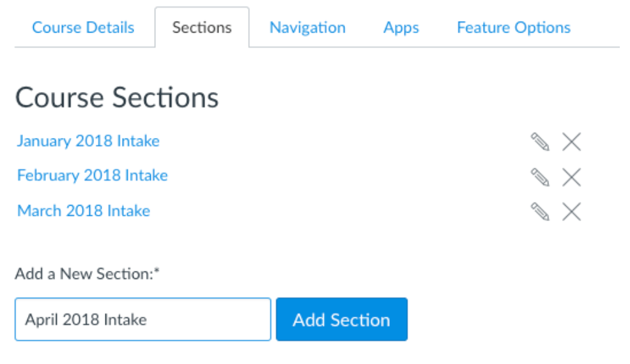Edit the January 2018 Intake section name
Viewport: 630px width, 364px height.
[540, 142]
